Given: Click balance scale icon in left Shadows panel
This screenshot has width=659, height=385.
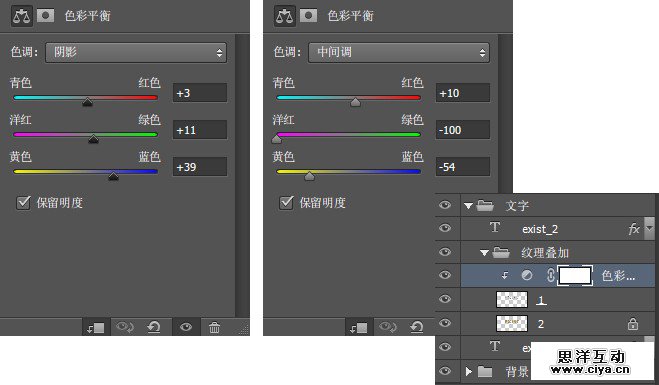Looking at the screenshot, I should (21, 16).
